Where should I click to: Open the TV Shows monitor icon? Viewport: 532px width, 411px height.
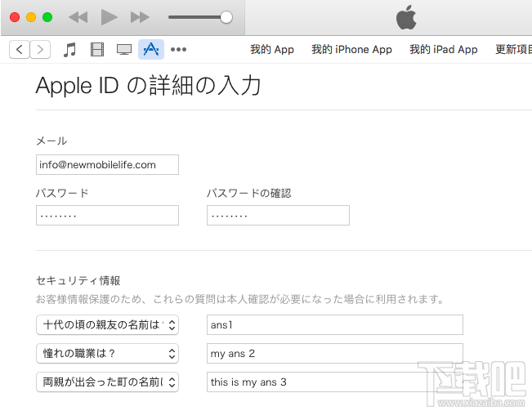(124, 50)
